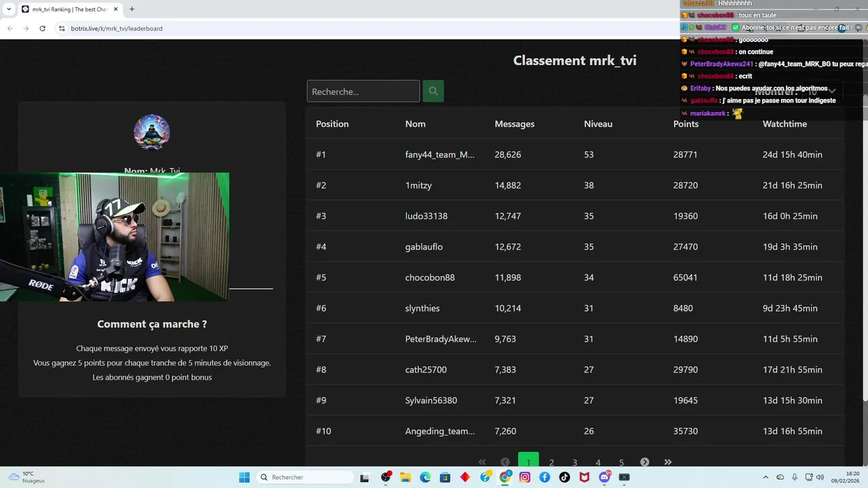Close the mrk_tvi Ranking tab
868x488 pixels.
tap(116, 9)
